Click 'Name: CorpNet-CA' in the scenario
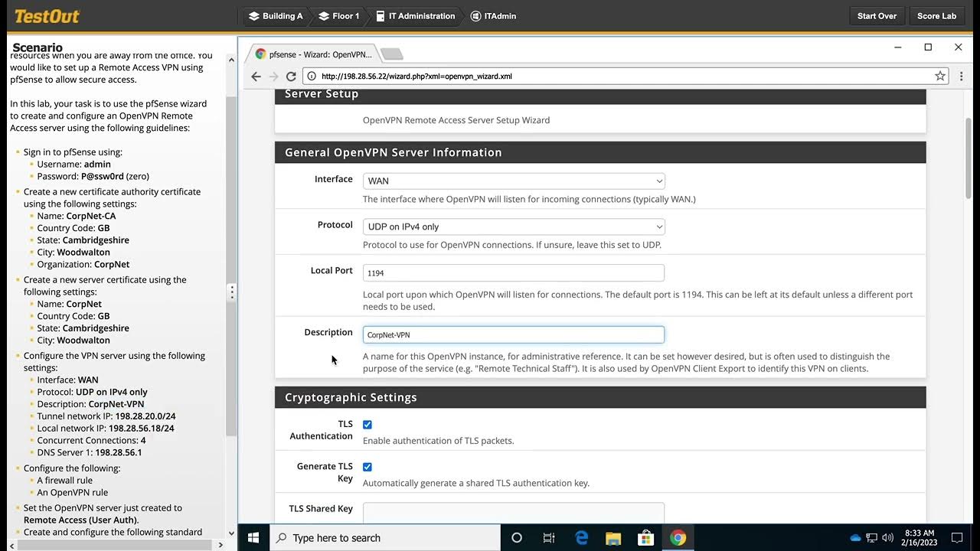Viewport: 980px width, 551px height. point(77,216)
